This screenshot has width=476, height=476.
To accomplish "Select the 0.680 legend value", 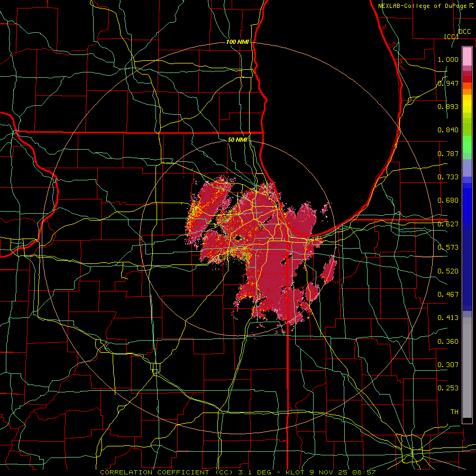I will [x=448, y=200].
